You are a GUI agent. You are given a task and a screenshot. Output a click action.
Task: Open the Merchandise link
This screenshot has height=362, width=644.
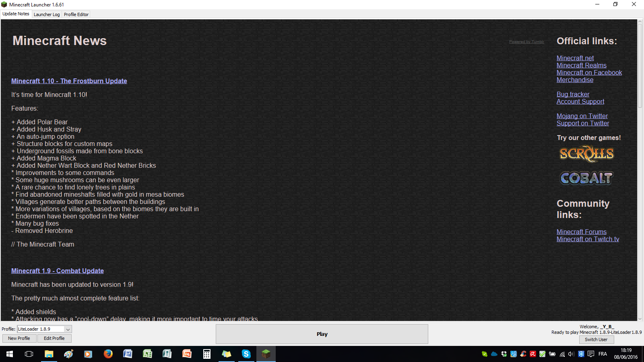pos(575,80)
